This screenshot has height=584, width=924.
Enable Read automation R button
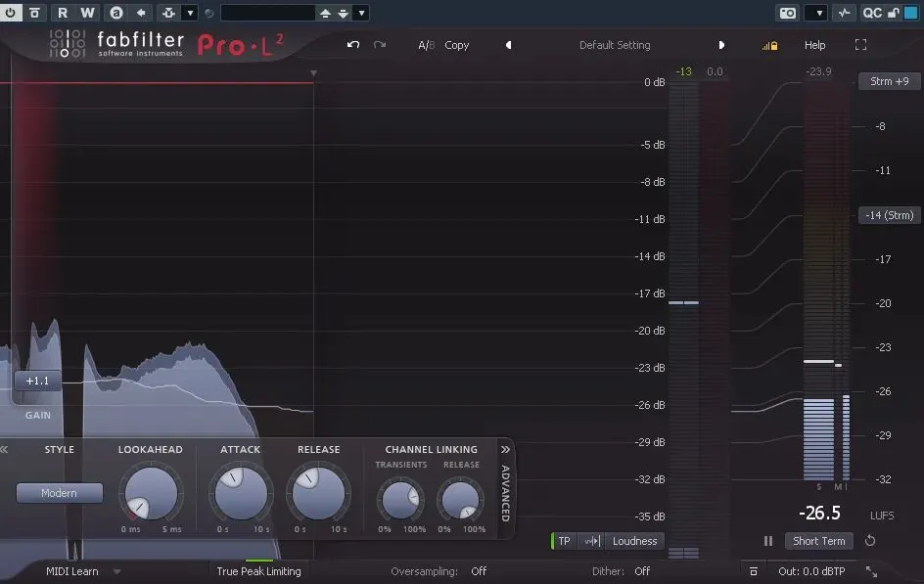click(63, 13)
